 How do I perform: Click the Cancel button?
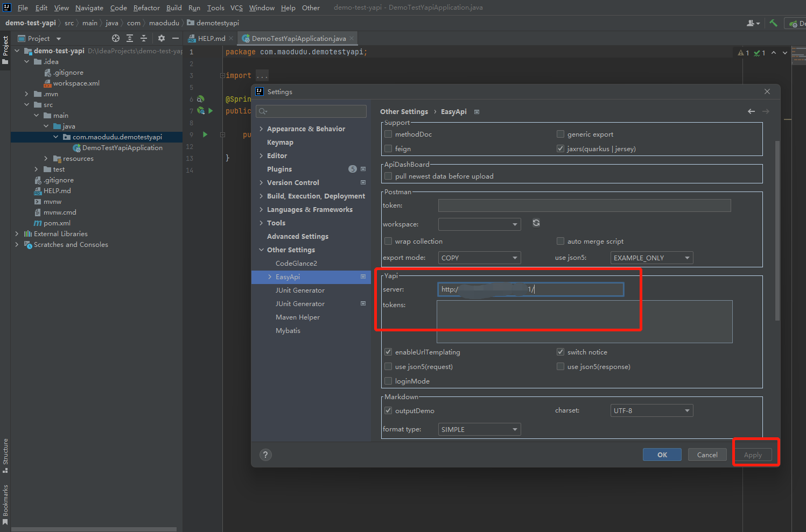707,455
